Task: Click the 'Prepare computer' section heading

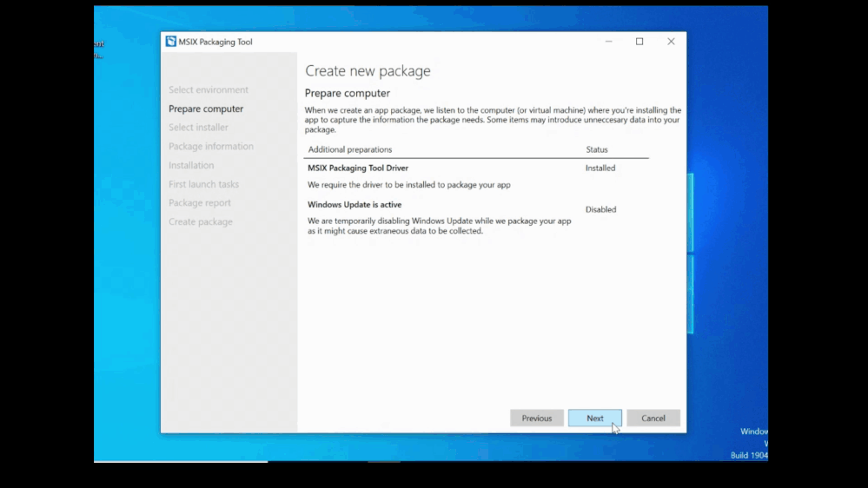Action: pos(347,93)
